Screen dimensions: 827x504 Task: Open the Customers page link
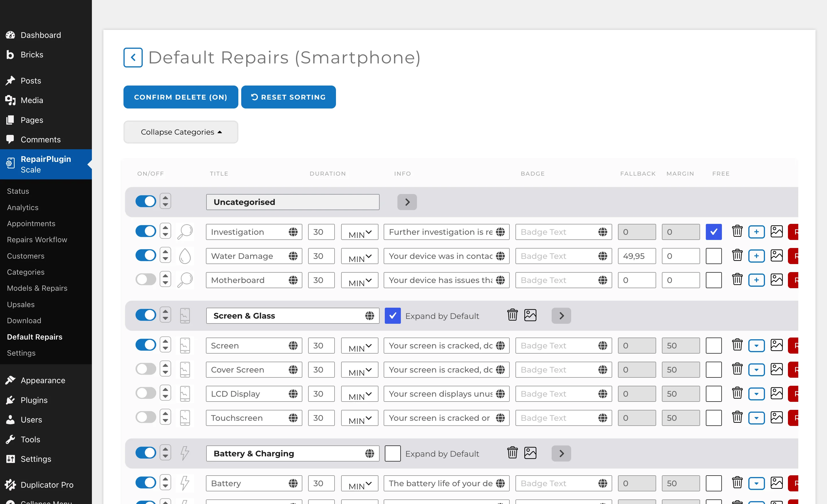(26, 256)
